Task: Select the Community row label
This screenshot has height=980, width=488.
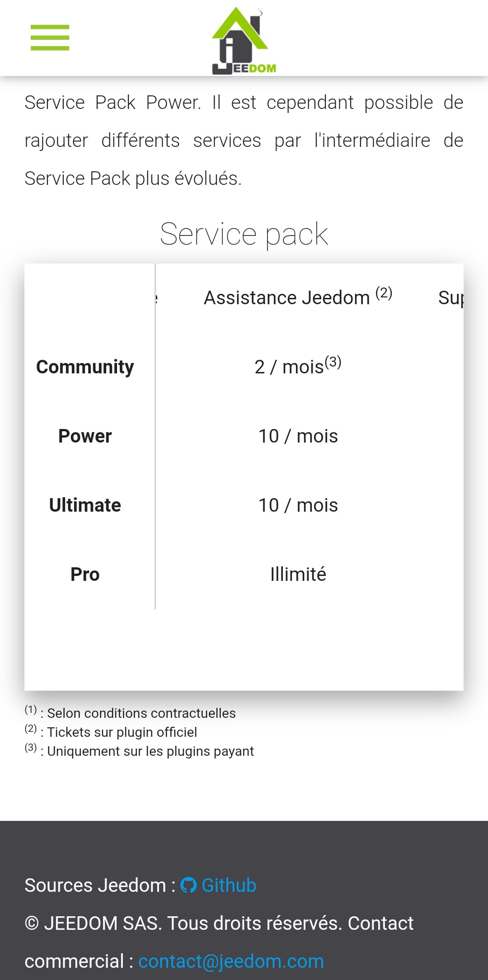Action: coord(85,367)
